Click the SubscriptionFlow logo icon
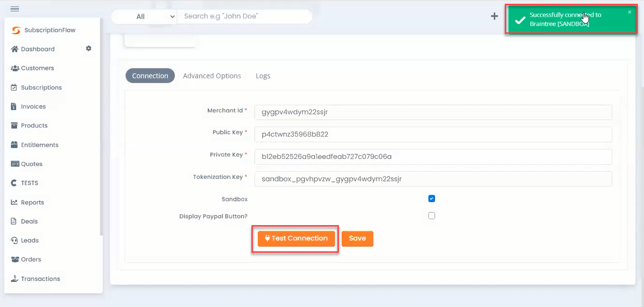 pos(16,30)
